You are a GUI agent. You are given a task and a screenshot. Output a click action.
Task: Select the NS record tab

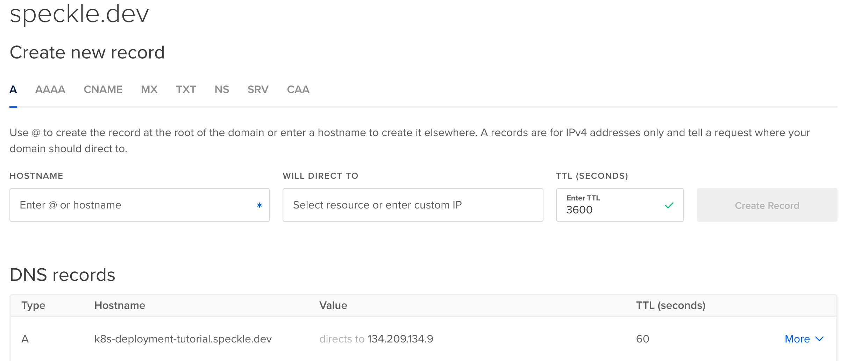pos(222,90)
